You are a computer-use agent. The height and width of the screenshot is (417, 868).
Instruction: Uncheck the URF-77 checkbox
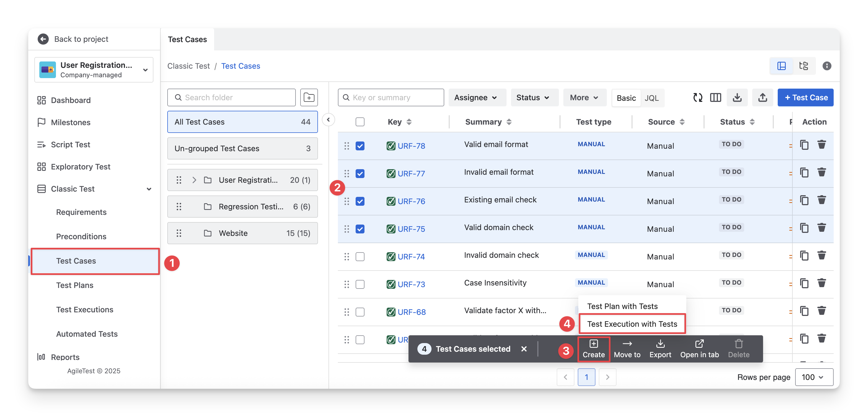click(360, 174)
